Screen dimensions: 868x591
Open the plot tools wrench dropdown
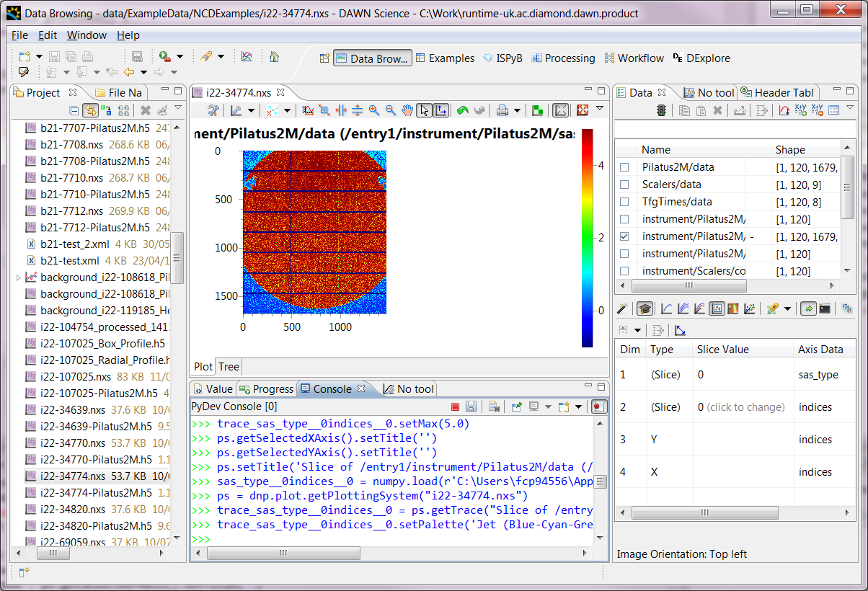click(x=251, y=110)
